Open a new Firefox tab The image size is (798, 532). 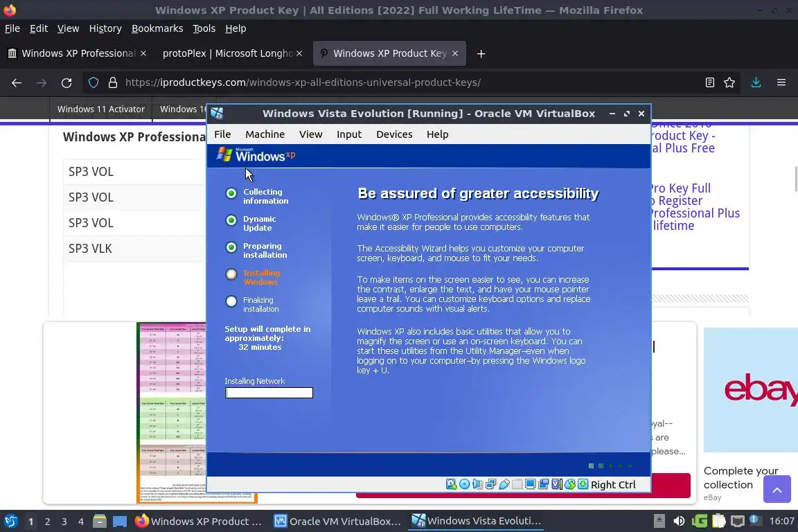click(481, 53)
